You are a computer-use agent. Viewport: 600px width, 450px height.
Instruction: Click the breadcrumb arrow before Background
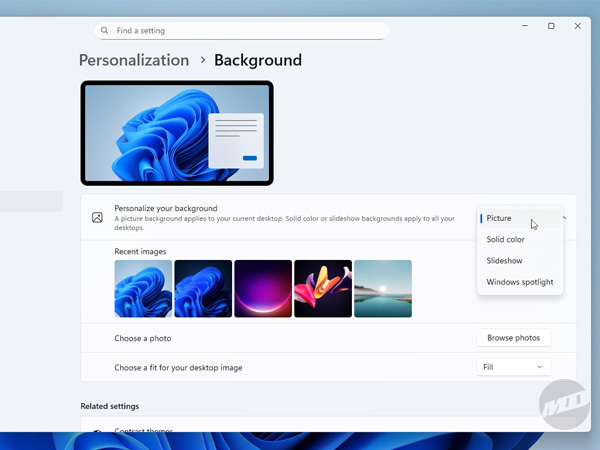[202, 60]
